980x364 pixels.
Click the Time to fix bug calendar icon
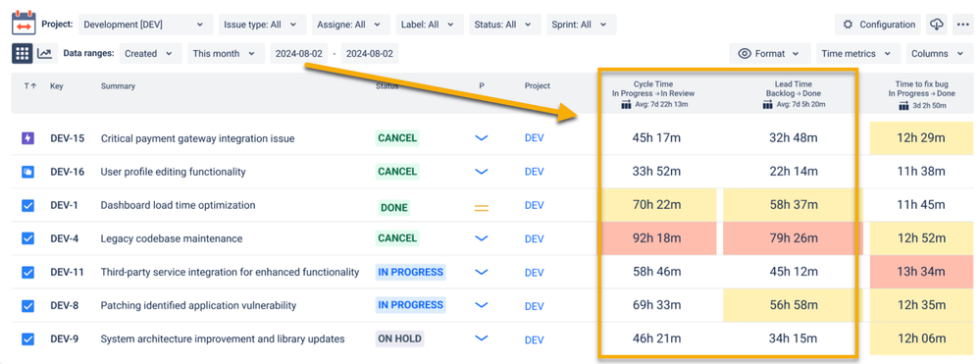click(903, 106)
